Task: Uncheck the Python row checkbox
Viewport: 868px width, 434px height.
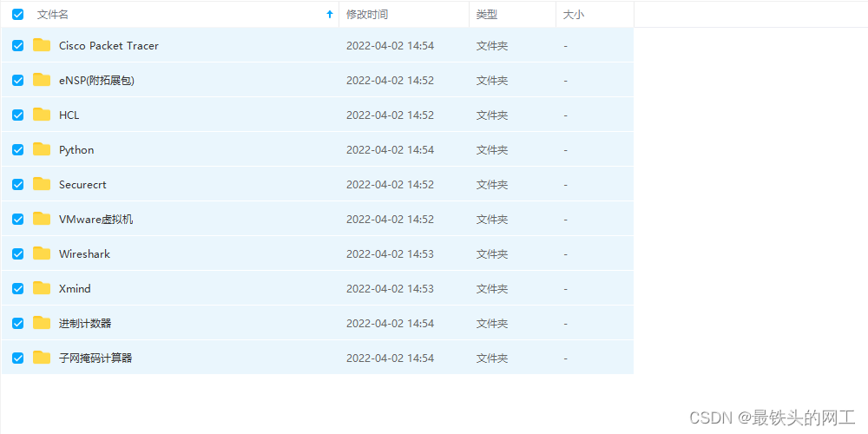Action: (17, 149)
